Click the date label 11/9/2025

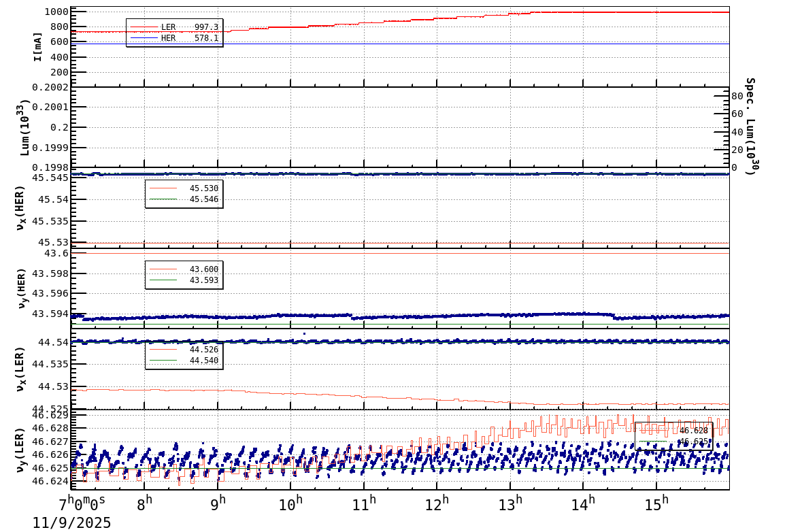[72, 522]
